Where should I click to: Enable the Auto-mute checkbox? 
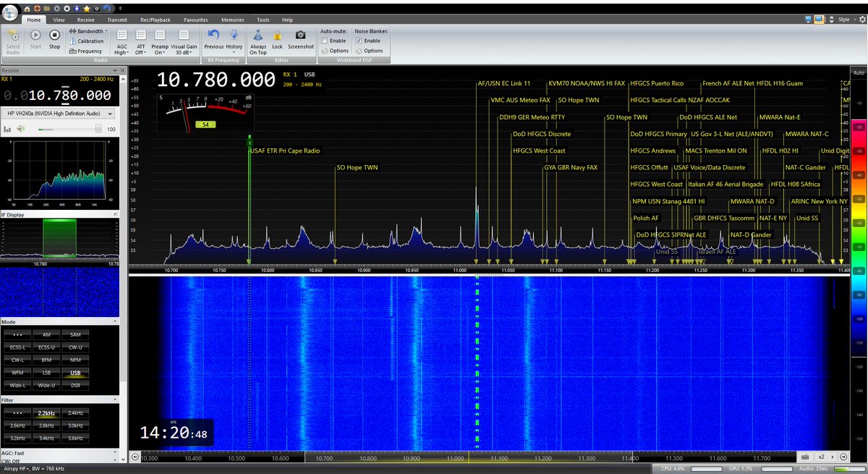[323, 41]
